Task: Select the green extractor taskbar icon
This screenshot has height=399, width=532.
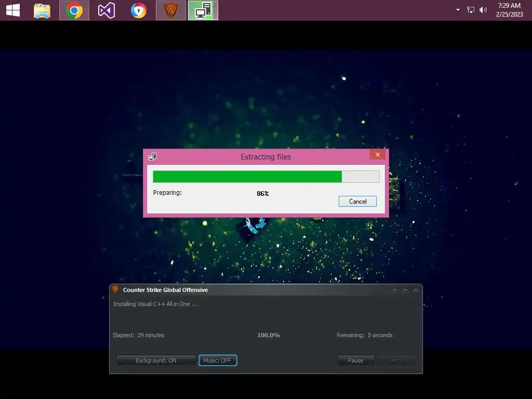Action: click(x=203, y=10)
